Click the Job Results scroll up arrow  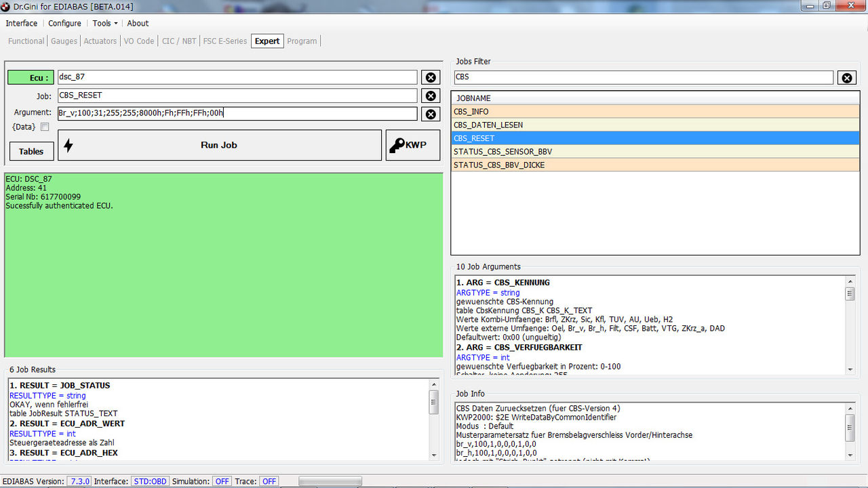[x=434, y=384]
